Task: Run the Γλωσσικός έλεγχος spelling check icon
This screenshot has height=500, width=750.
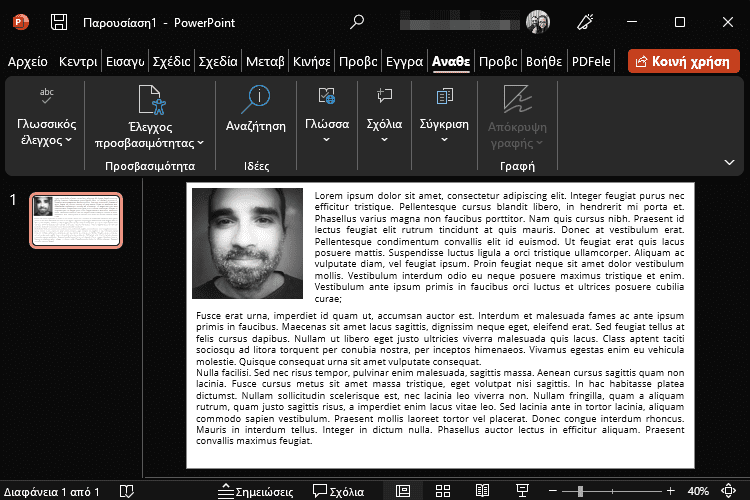Action: click(x=46, y=95)
